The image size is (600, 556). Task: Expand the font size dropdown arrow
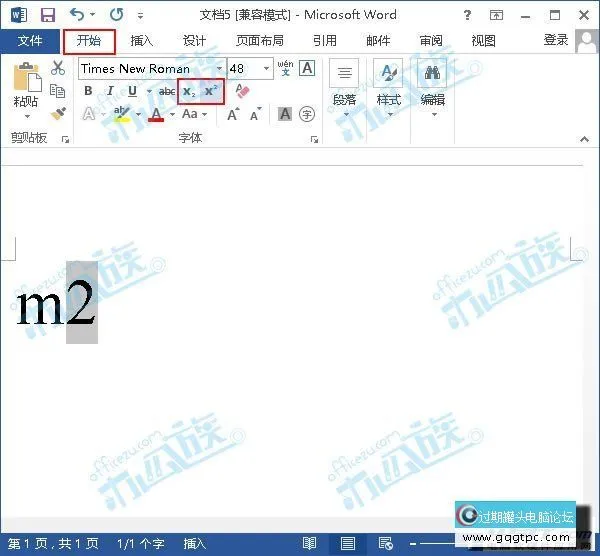[267, 69]
